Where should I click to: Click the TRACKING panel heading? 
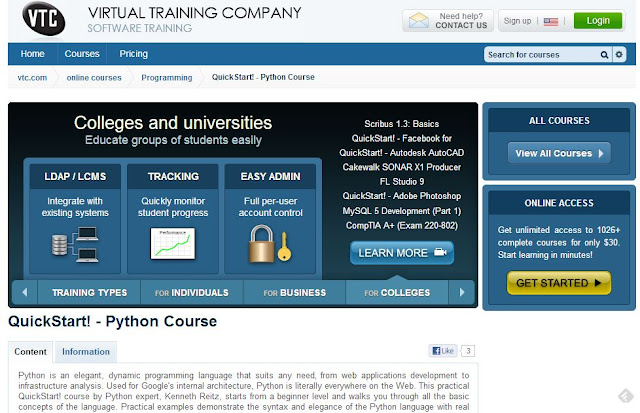pos(173,176)
